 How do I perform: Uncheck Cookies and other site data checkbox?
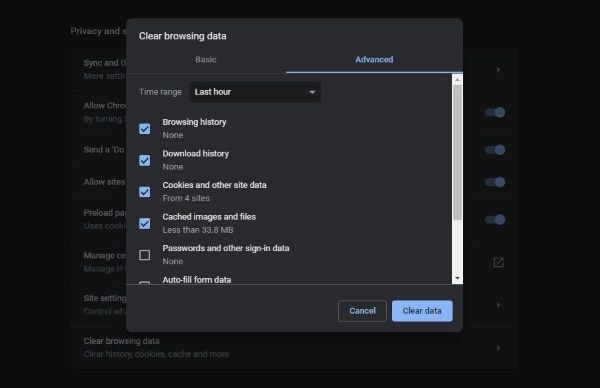(x=145, y=192)
